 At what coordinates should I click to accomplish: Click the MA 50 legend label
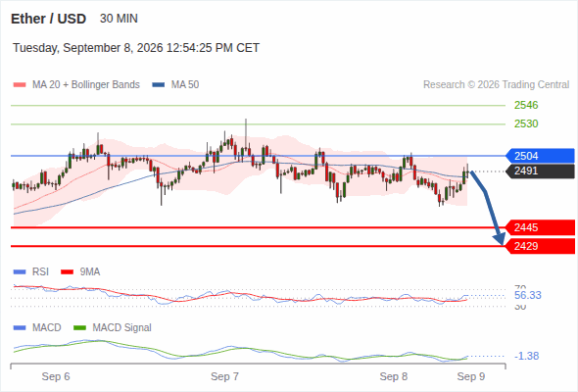pyautogui.click(x=185, y=85)
